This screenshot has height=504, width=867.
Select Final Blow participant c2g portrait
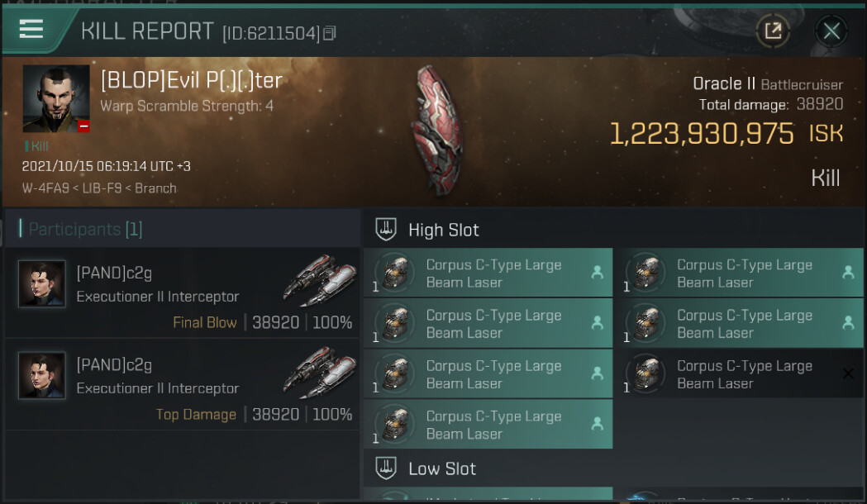point(42,283)
